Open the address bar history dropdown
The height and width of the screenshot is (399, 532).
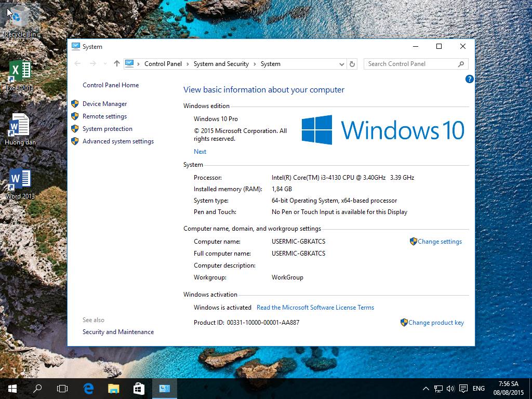point(341,64)
